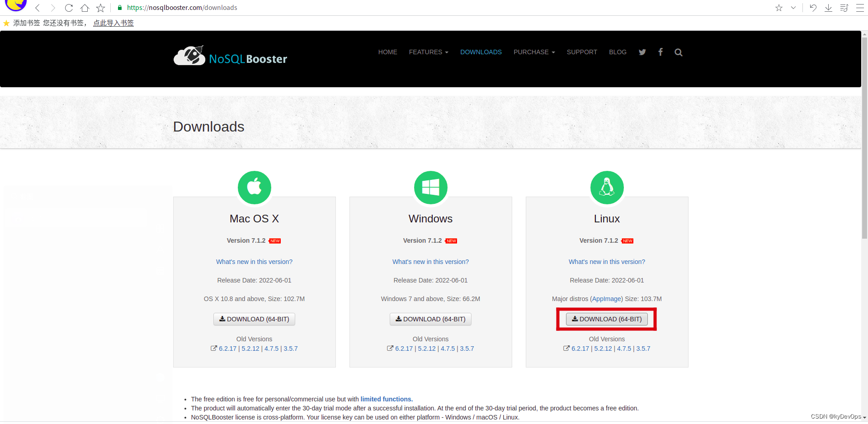Open Linux old version 6.2.17
The width and height of the screenshot is (868, 424).
580,349
